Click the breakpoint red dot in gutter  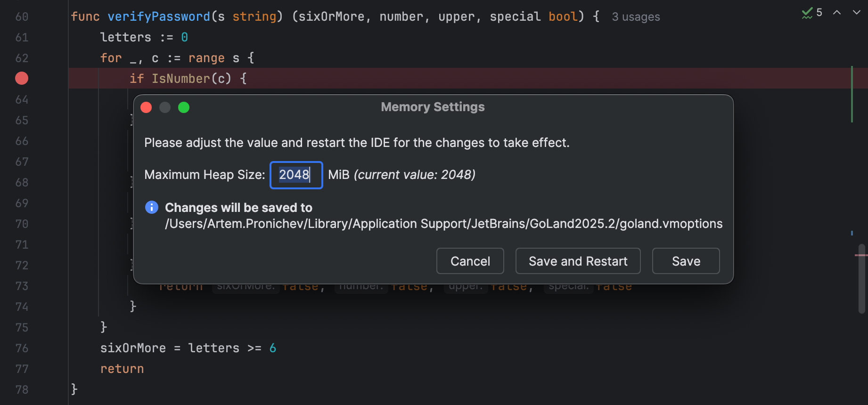point(22,78)
